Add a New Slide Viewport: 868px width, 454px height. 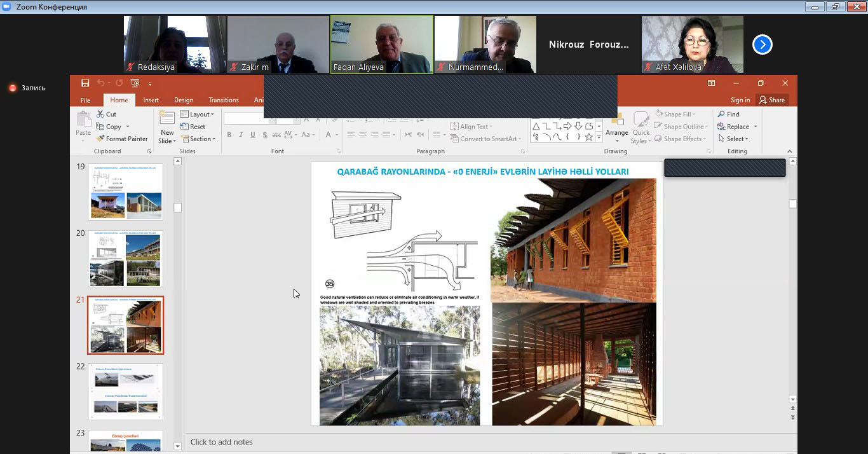(167, 127)
